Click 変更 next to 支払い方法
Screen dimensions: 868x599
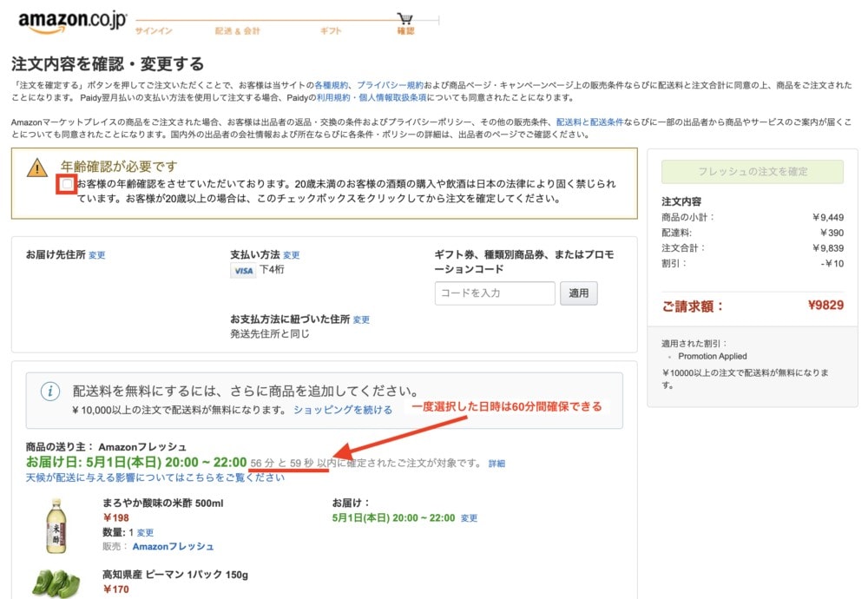pos(291,255)
